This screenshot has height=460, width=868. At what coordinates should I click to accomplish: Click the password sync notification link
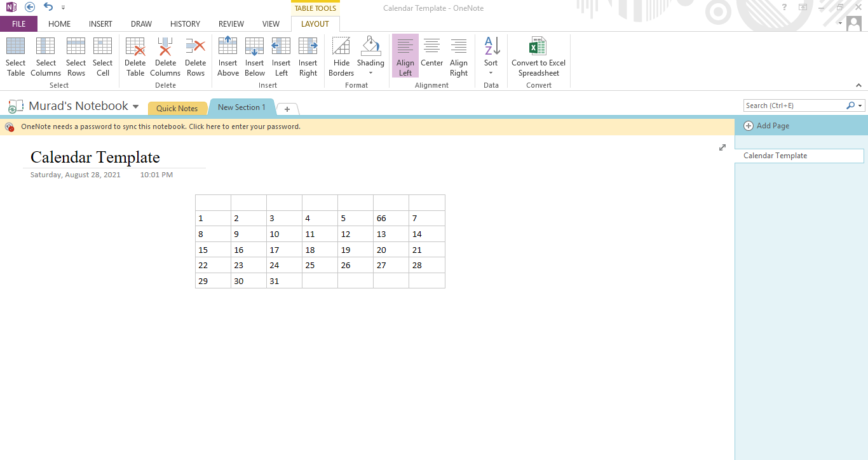(160, 126)
